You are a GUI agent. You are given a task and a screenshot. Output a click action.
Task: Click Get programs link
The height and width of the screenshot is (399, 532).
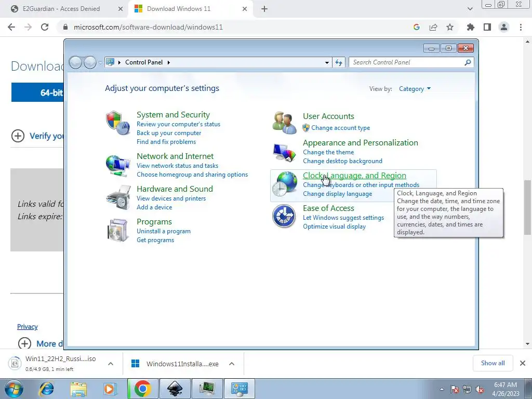(155, 240)
